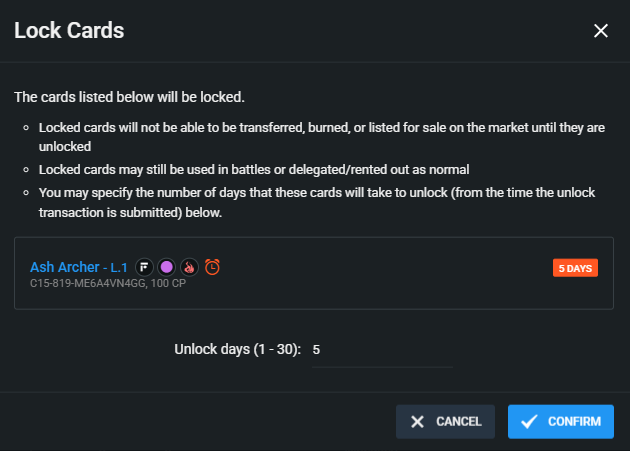The width and height of the screenshot is (630, 451).
Task: Close the Lock Cards dialog
Action: (x=601, y=31)
